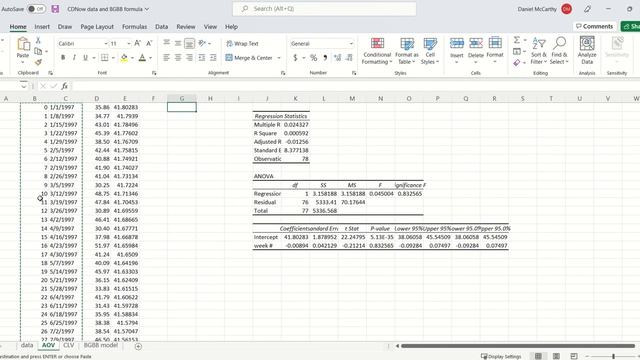Image resolution: width=640 pixels, height=360 pixels.
Task: Open Display Settings in status bar
Action: point(501,356)
